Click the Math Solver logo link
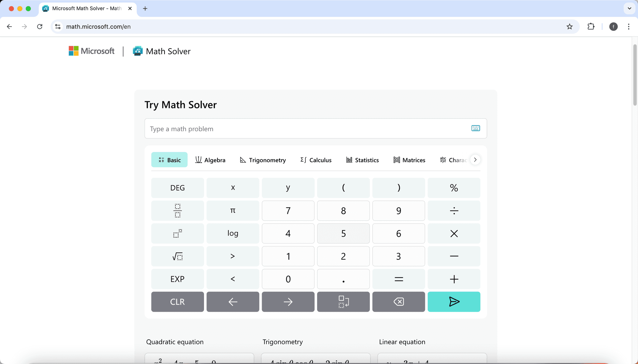This screenshot has width=638, height=364. point(162,51)
